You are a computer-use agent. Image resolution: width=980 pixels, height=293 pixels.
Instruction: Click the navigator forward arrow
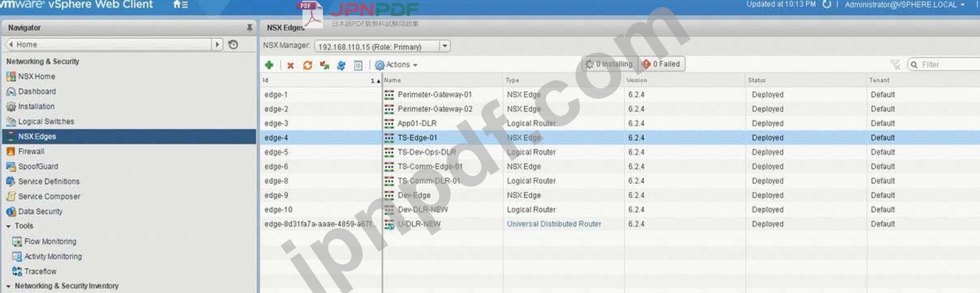click(x=217, y=44)
